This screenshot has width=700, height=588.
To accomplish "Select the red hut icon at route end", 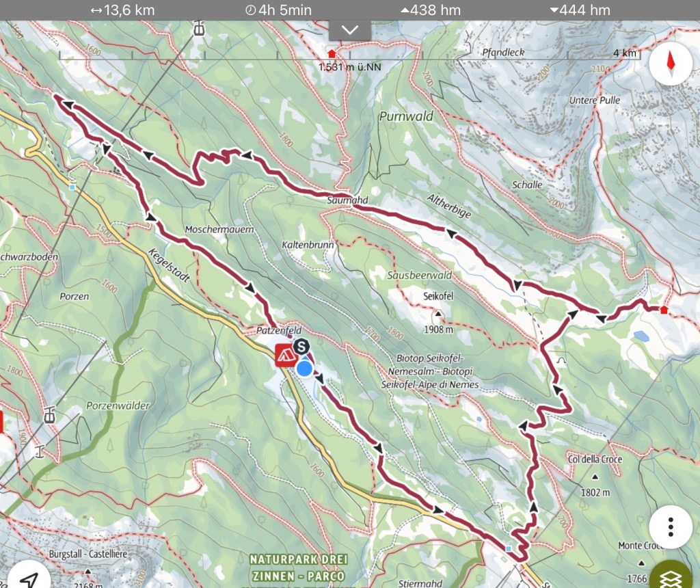I will [x=664, y=310].
